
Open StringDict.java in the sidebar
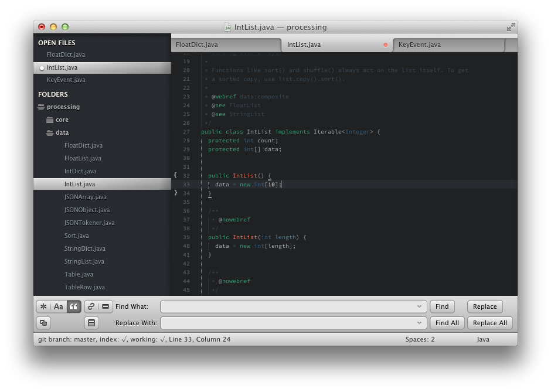click(x=85, y=248)
